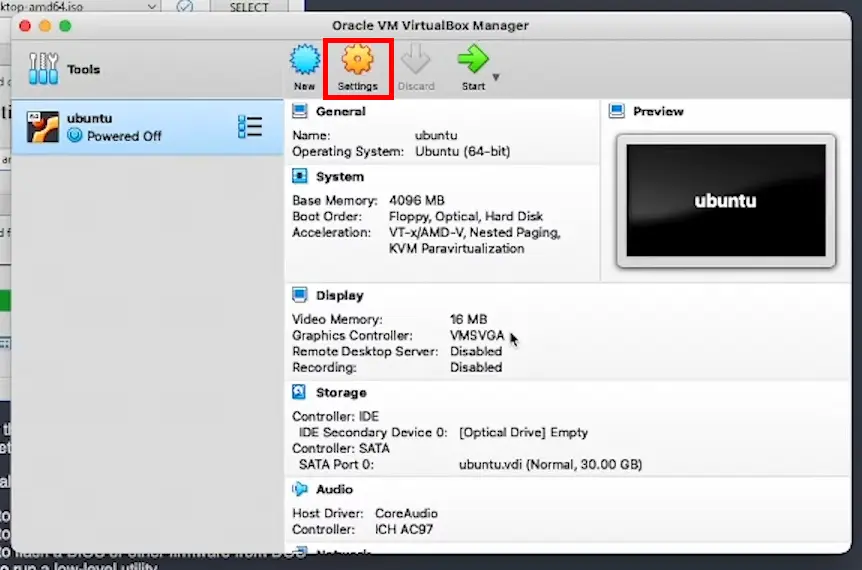862x570 pixels.
Task: Click the Name value ubuntu in General
Action: coord(436,135)
